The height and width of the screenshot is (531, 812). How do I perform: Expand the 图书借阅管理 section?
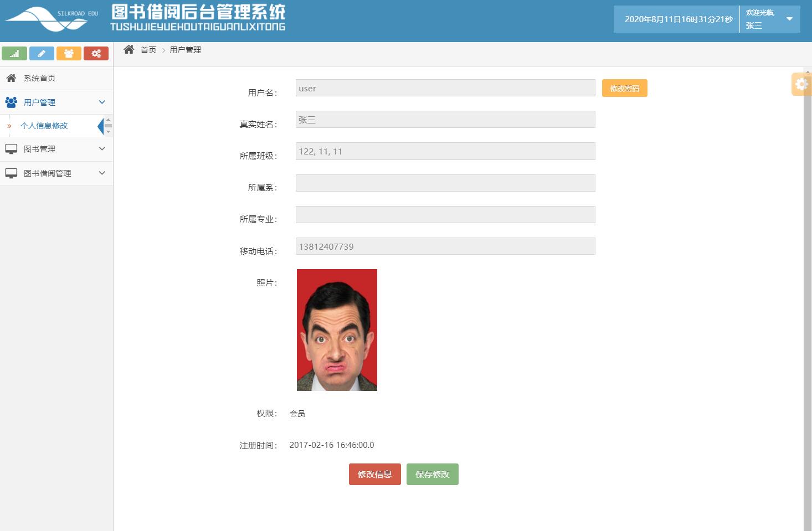click(x=101, y=173)
